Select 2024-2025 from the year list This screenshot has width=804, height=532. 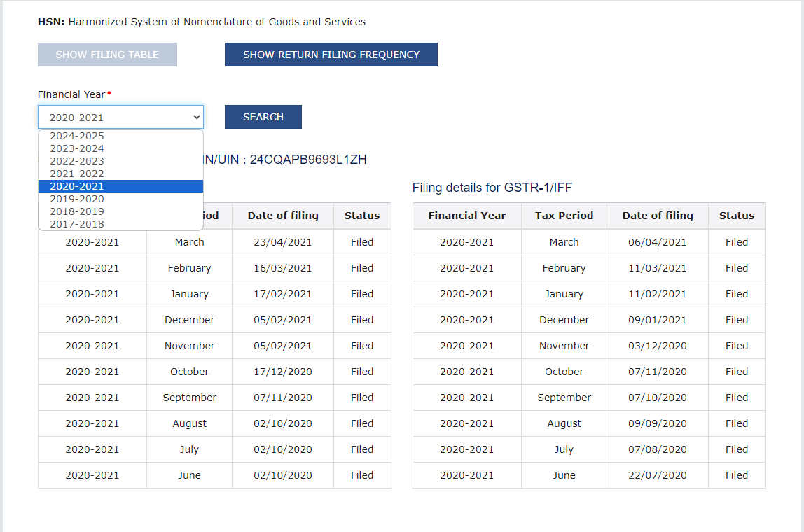[x=77, y=136]
